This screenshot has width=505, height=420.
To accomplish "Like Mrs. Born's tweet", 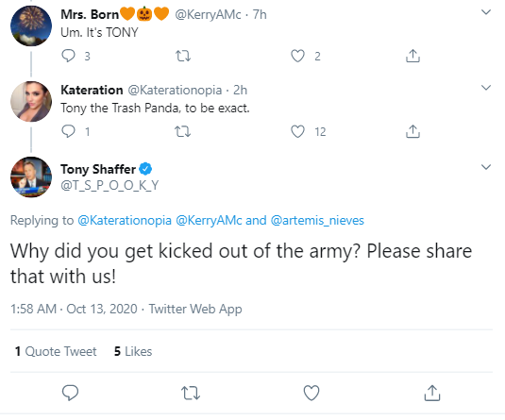I will coord(297,56).
